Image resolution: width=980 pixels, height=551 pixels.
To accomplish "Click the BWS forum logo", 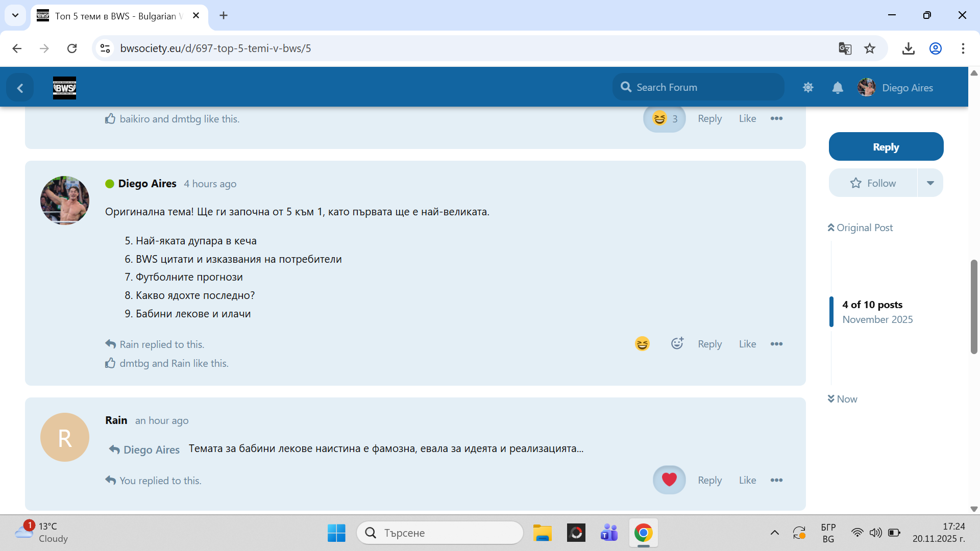I will click(x=65, y=88).
